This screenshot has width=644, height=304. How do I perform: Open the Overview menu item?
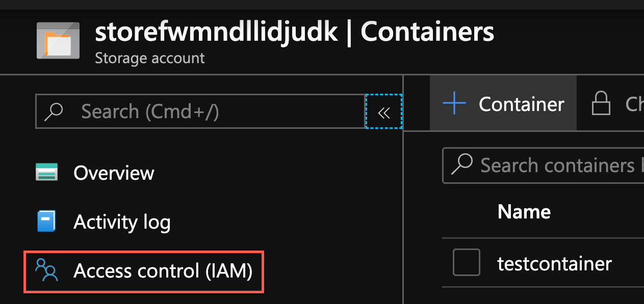[114, 173]
